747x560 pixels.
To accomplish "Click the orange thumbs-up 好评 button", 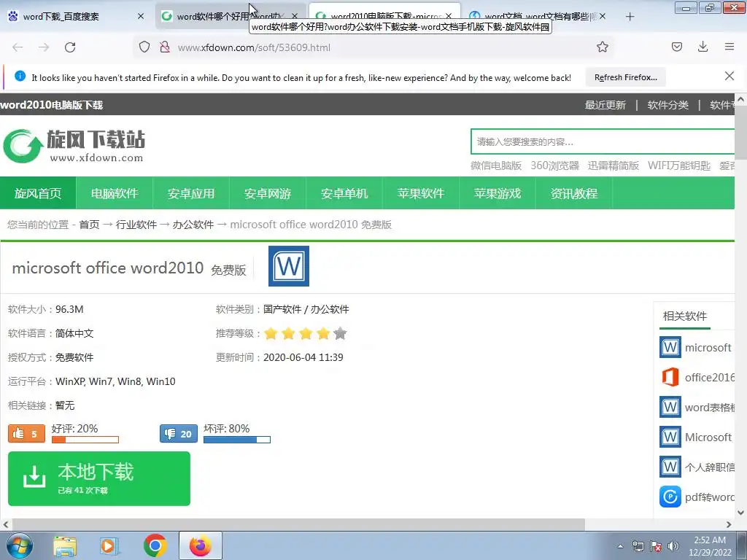I will [27, 433].
